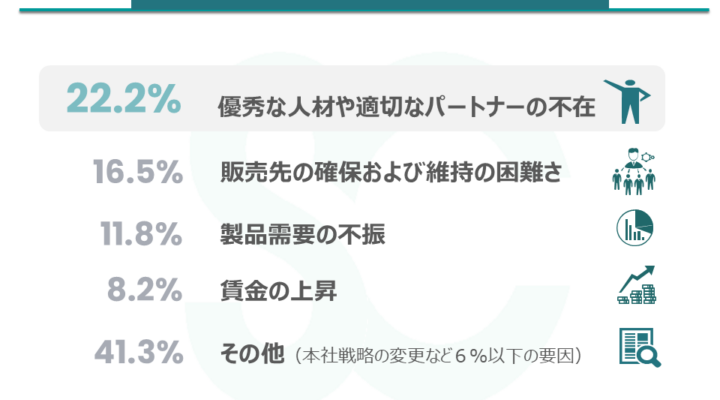Click the 販売先の確保および維持の困難さ label
The height and width of the screenshot is (400, 720).
(x=397, y=173)
